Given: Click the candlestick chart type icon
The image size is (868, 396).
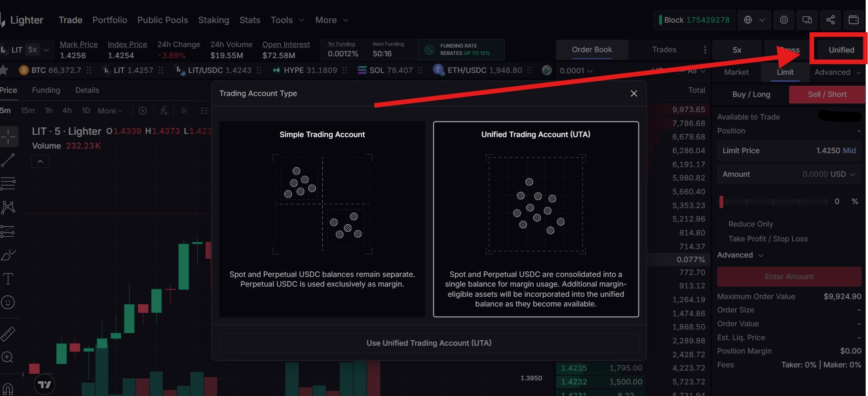Looking at the screenshot, I should click(x=184, y=111).
